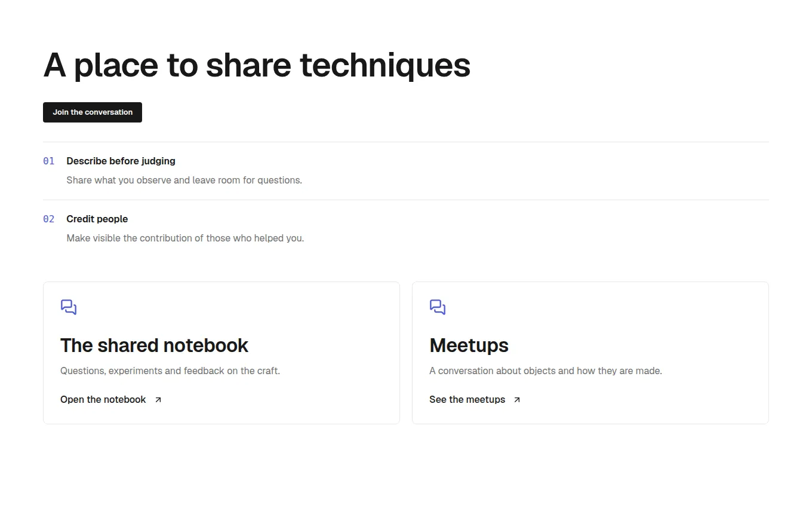Open the notebook link

point(111,400)
